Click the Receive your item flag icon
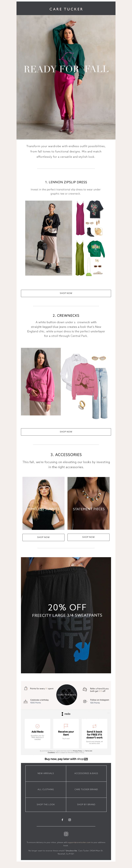The width and height of the screenshot is (132, 868). point(66,726)
